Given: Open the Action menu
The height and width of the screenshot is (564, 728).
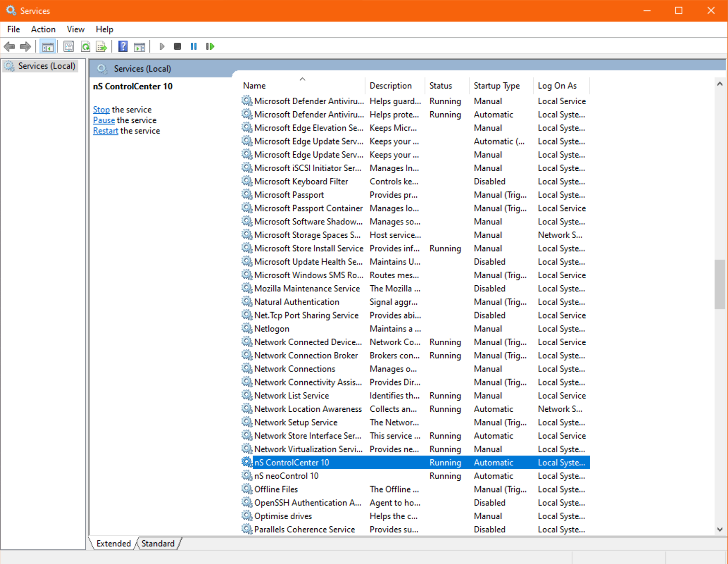Looking at the screenshot, I should (x=43, y=29).
